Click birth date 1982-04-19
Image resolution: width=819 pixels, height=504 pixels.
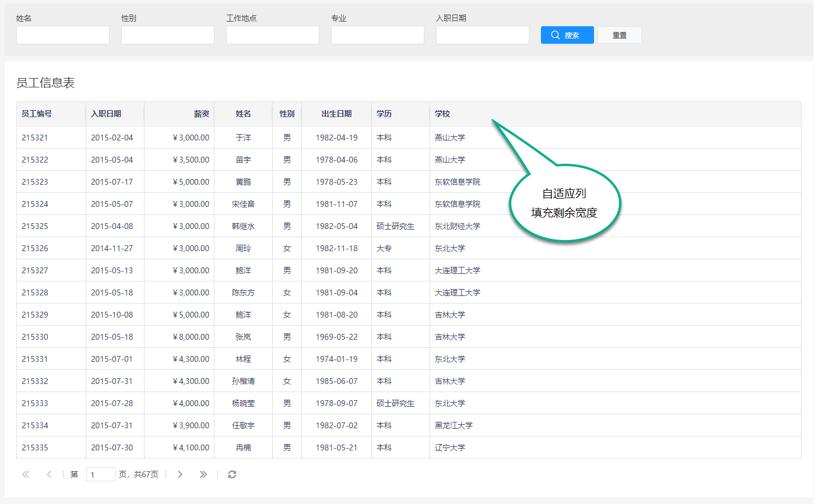pos(337,138)
